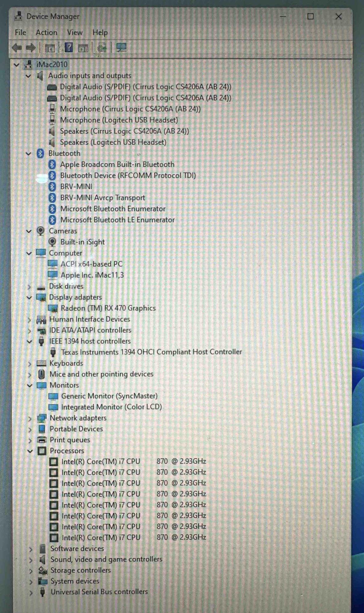
Task: Select Speakers (Logitech USB Headset)
Action: point(113,142)
